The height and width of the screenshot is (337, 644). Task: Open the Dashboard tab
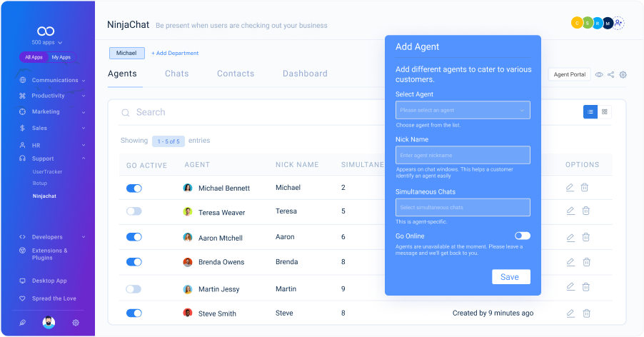tap(305, 74)
